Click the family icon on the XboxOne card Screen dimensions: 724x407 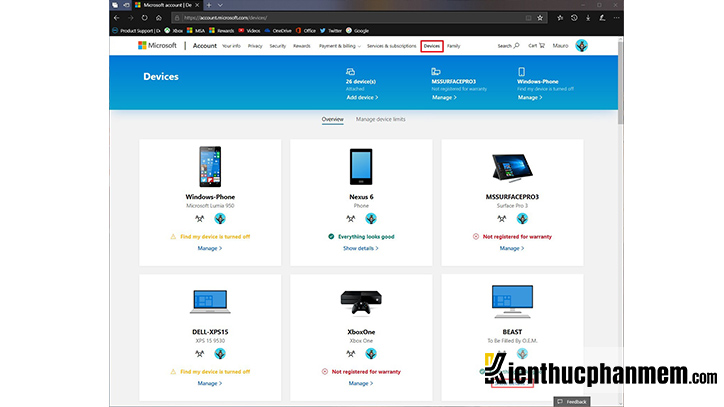click(x=351, y=354)
